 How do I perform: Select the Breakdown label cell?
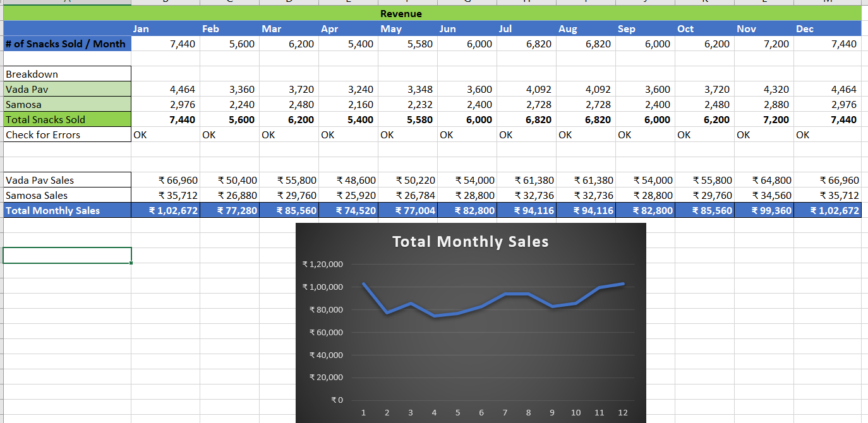67,74
